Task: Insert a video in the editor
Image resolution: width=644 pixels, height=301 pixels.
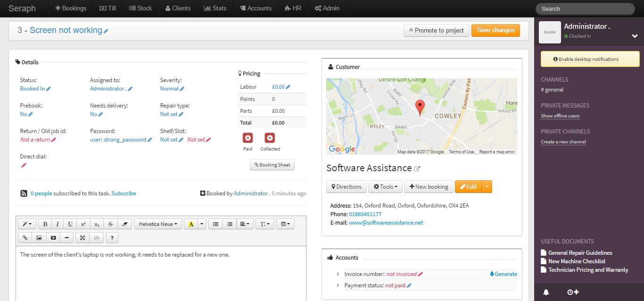Action: point(53,238)
